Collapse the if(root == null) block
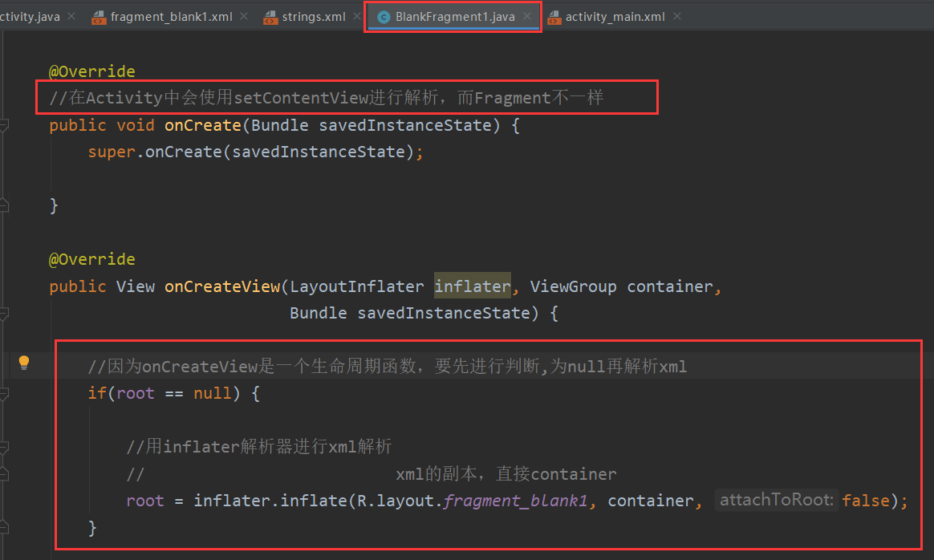Viewport: 934px width, 560px height. pyautogui.click(x=3, y=394)
